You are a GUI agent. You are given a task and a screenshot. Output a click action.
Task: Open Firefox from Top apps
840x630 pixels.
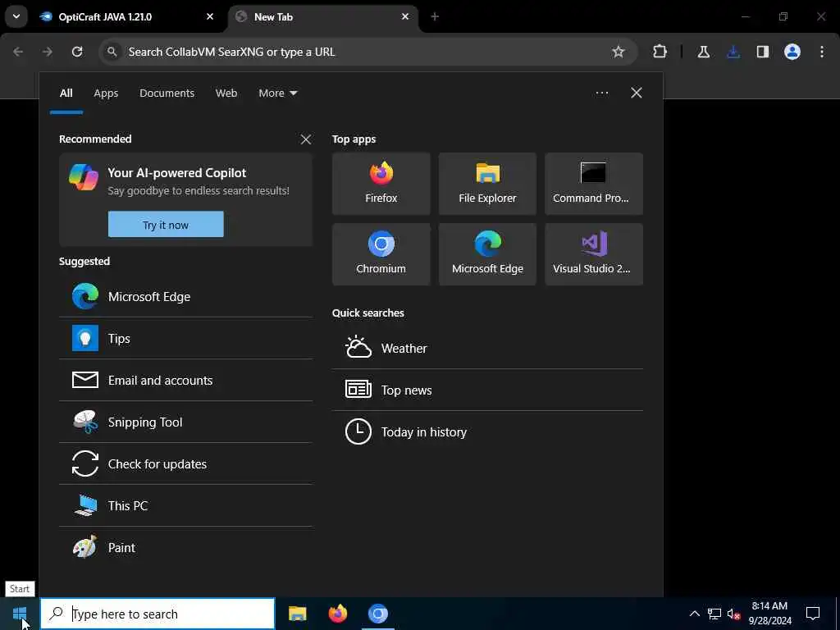tap(381, 184)
